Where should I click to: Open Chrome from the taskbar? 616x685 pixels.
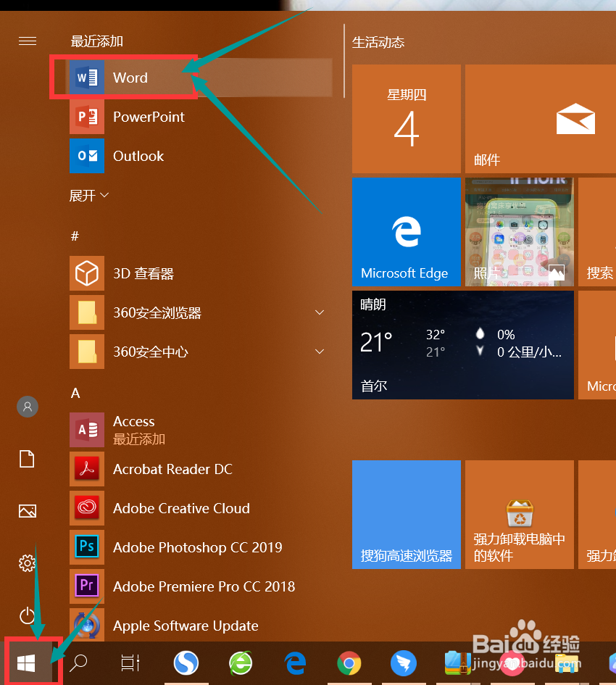[x=349, y=663]
